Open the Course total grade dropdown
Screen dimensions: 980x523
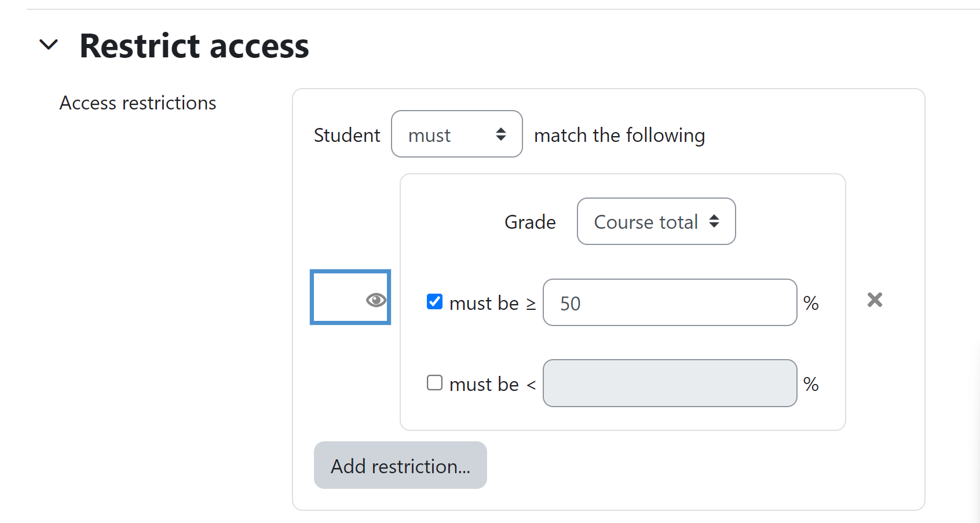tap(656, 221)
